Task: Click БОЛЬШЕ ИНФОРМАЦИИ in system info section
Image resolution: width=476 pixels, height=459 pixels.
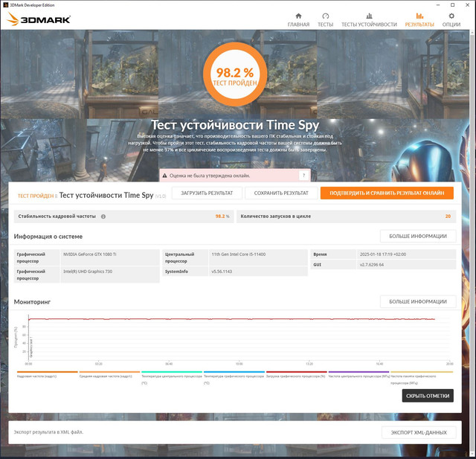Action: (x=418, y=236)
